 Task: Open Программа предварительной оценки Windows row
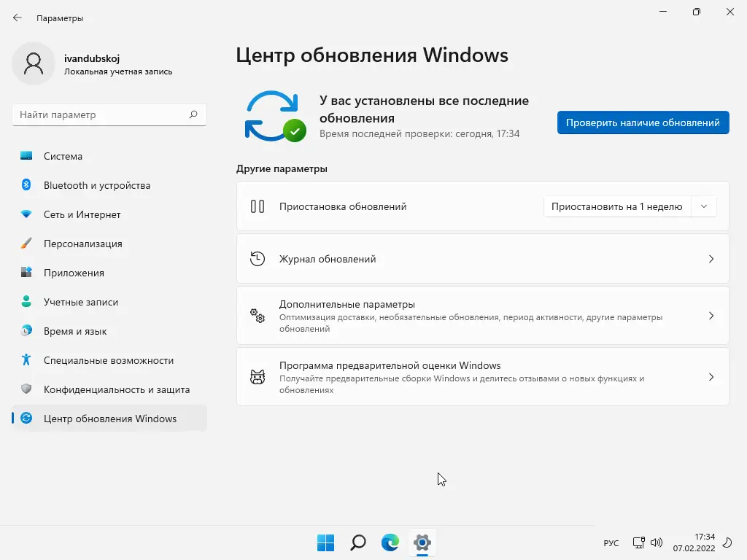[483, 377]
